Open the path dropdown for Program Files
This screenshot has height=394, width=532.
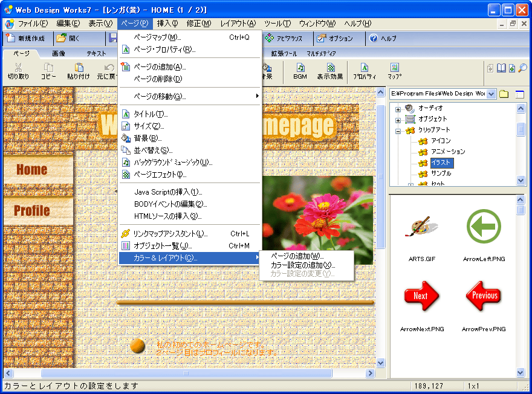click(x=491, y=94)
